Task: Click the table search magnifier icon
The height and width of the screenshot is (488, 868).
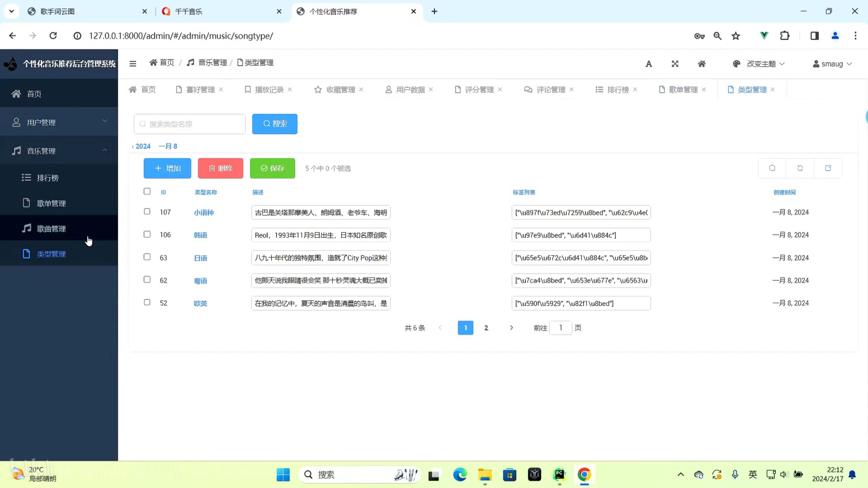Action: pyautogui.click(x=772, y=168)
